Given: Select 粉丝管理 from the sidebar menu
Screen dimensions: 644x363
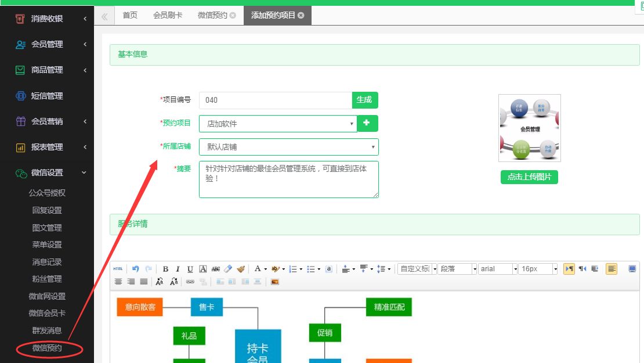Looking at the screenshot, I should tap(48, 279).
